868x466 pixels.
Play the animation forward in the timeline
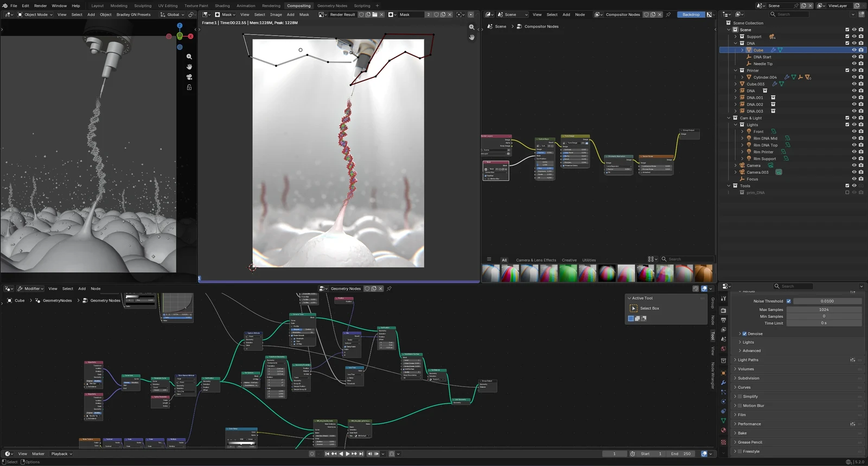pos(347,454)
